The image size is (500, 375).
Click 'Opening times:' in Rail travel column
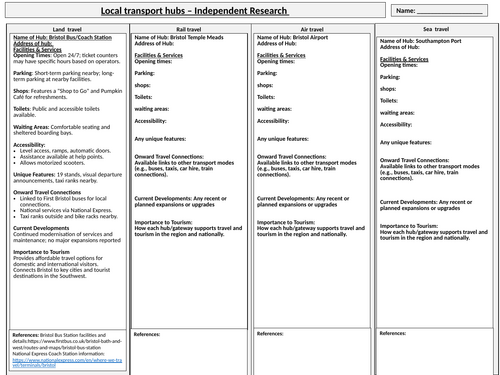(153, 61)
